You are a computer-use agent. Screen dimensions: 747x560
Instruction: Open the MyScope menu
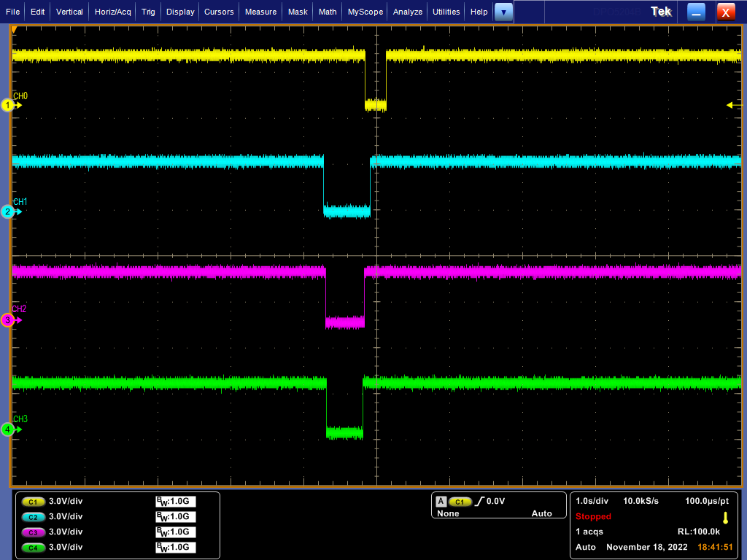365,12
